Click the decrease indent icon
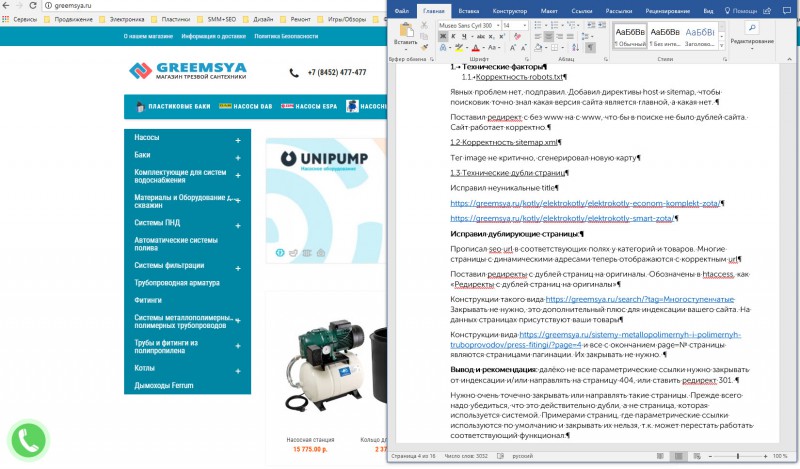The width and height of the screenshot is (800, 469). [591, 25]
